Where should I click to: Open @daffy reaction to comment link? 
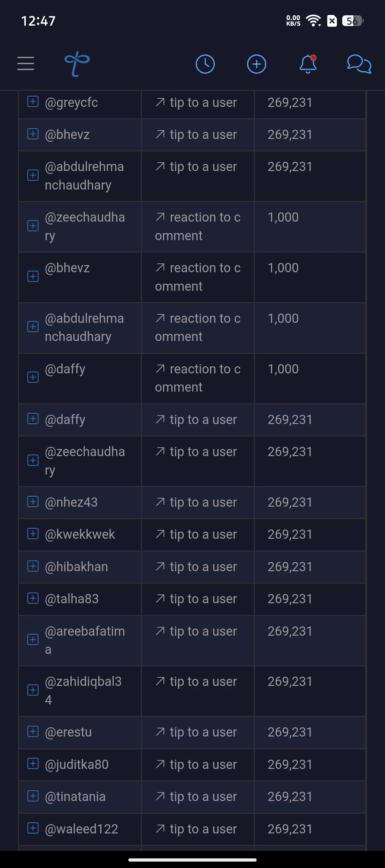(198, 378)
